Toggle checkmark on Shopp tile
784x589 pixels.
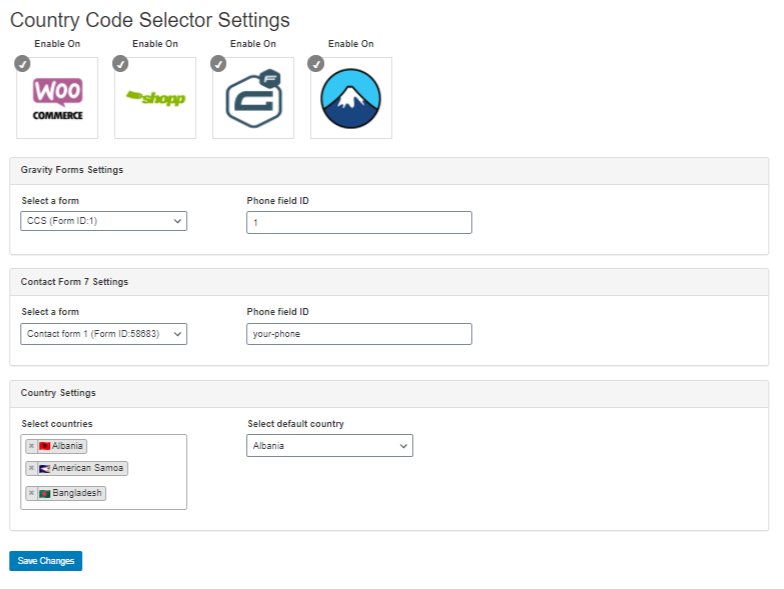coord(120,64)
